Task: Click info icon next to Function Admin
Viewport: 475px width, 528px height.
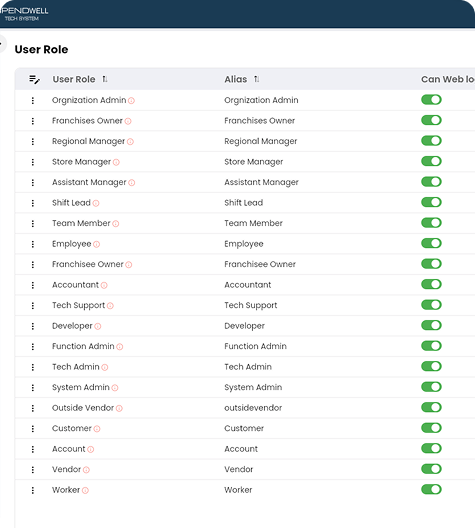Action: click(x=120, y=346)
